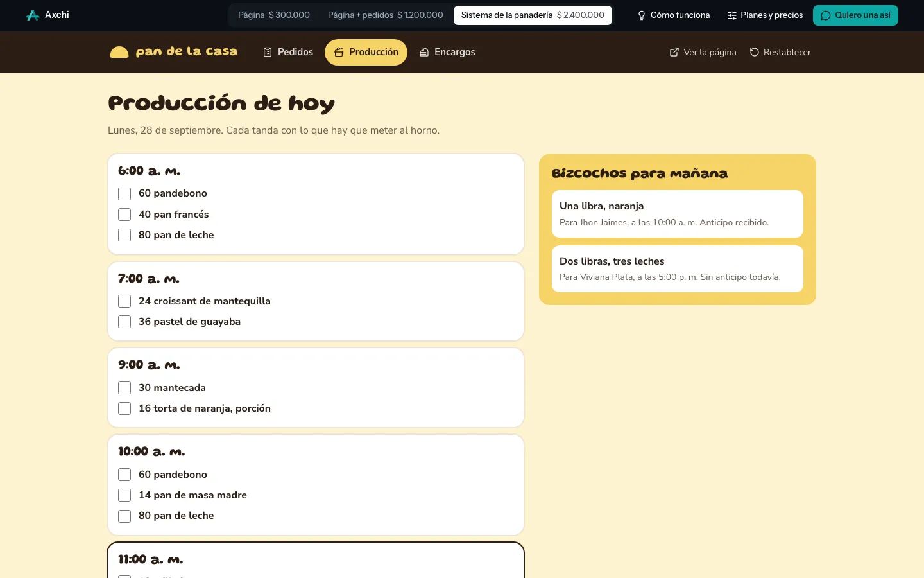Click the Producción icon in the navigation
Image resolution: width=924 pixels, height=578 pixels.
339,52
